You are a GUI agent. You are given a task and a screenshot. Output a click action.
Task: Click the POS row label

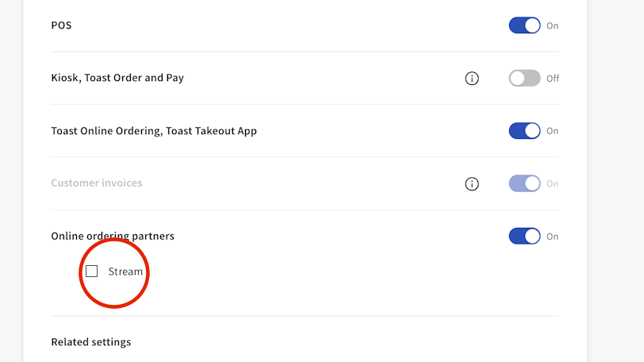pos(61,25)
